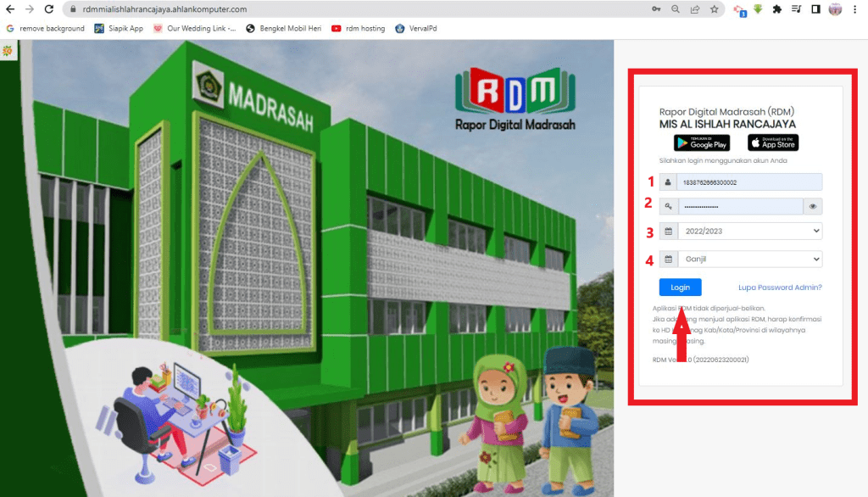Click the RDM Rapor Digital Madrasah logo
Screen dimensions: 868x497
515,99
